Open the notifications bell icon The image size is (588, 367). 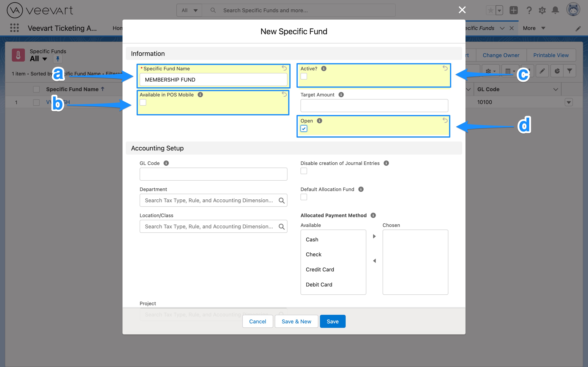click(x=555, y=10)
